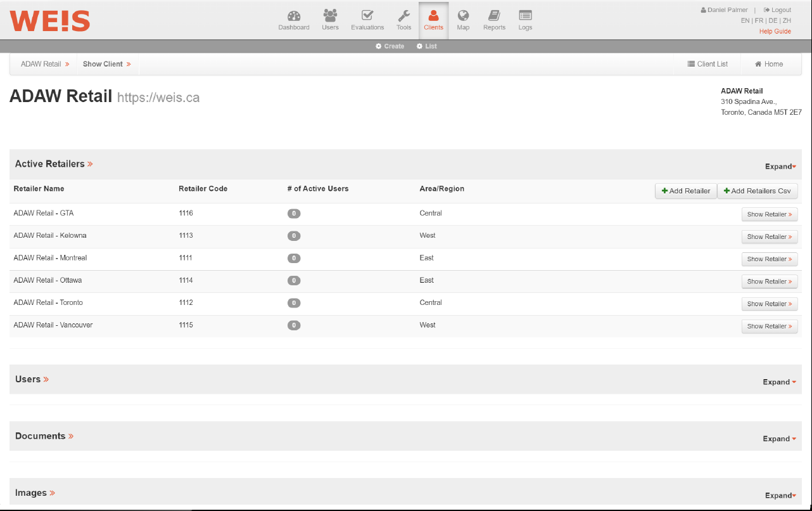Click the Clients person icon
This screenshot has height=511, width=812.
(433, 16)
